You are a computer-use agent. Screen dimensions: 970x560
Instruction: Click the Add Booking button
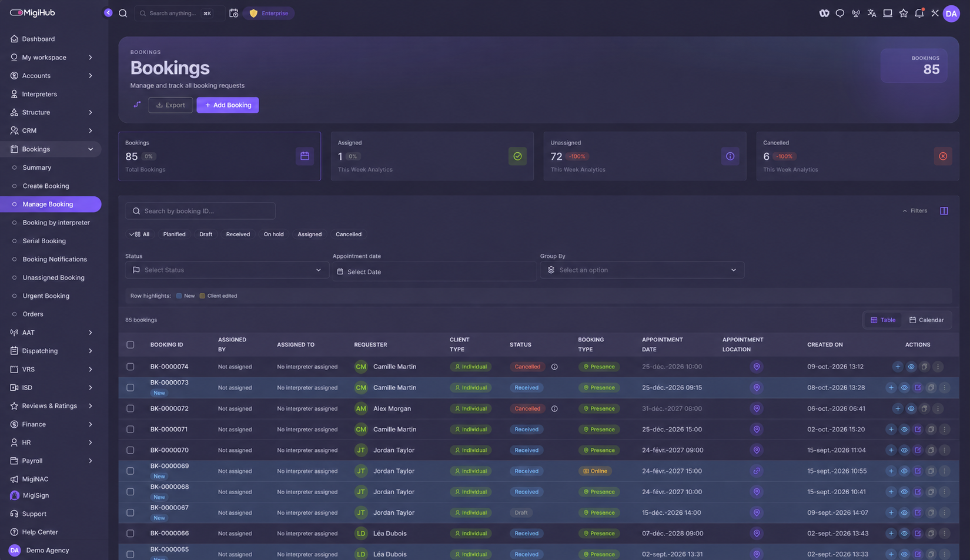coord(228,105)
